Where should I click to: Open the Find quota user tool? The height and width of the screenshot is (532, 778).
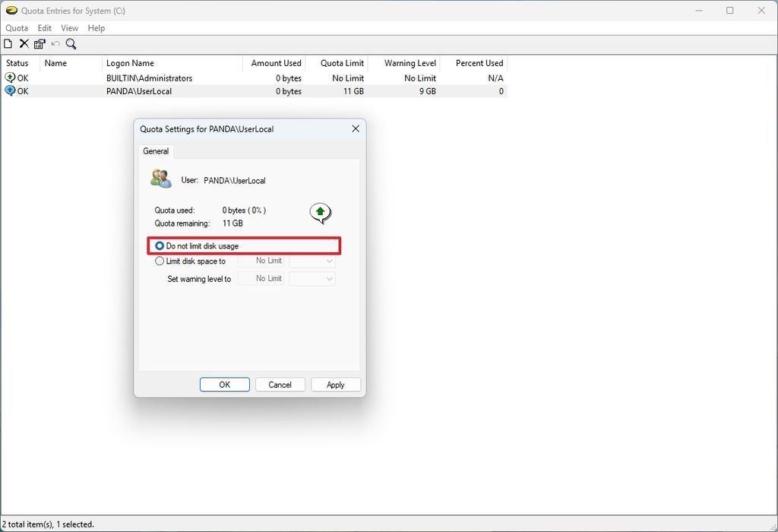(71, 43)
